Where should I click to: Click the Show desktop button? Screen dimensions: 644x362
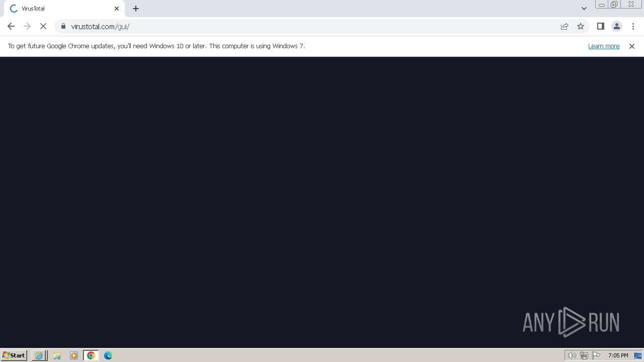pos(638,355)
